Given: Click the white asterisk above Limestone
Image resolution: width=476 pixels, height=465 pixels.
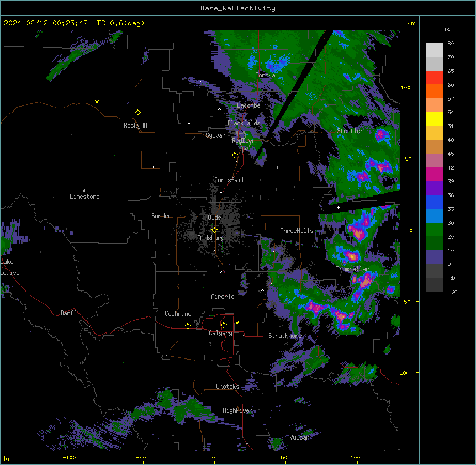Looking at the screenshot, I should (84, 191).
